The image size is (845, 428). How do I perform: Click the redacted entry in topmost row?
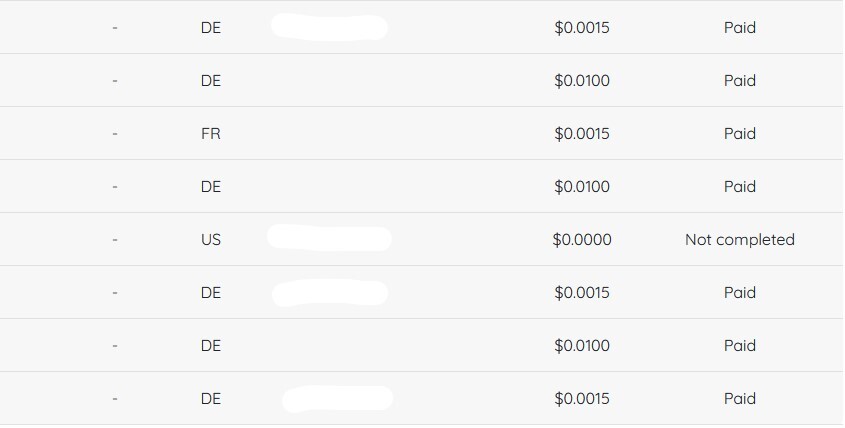click(x=329, y=27)
